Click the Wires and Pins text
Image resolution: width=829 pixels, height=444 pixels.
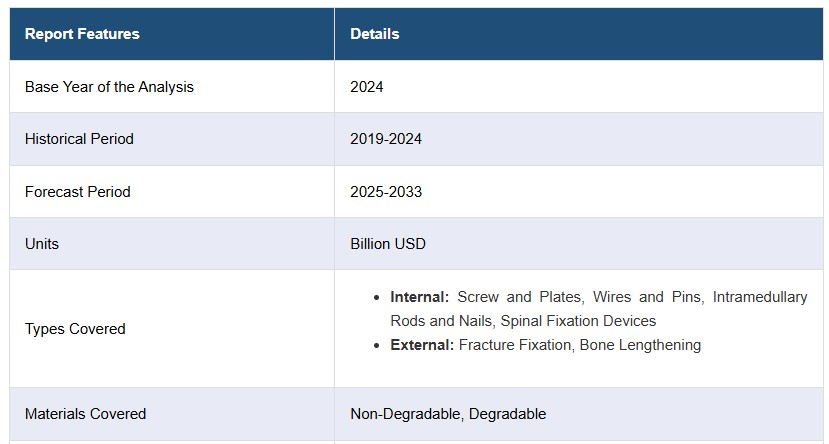pyautogui.click(x=648, y=297)
